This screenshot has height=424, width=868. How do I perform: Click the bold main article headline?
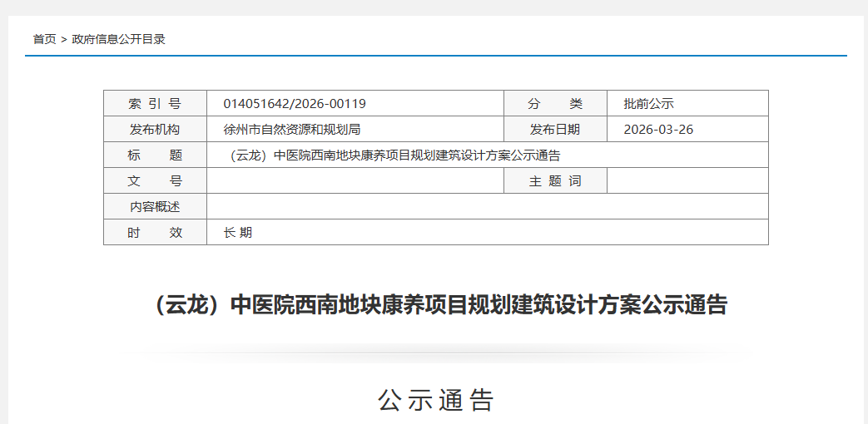[440, 305]
